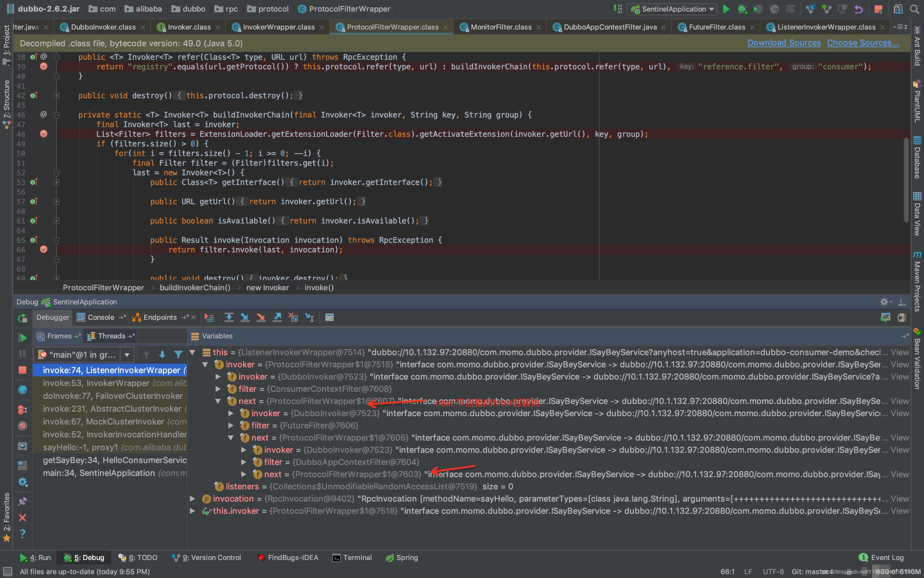Open FindBugs-IDEA tool window
Viewport: 924px width, 578px height.
(x=287, y=557)
